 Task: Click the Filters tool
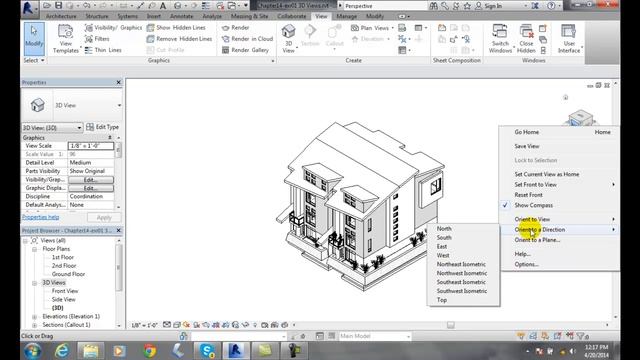pyautogui.click(x=97, y=39)
